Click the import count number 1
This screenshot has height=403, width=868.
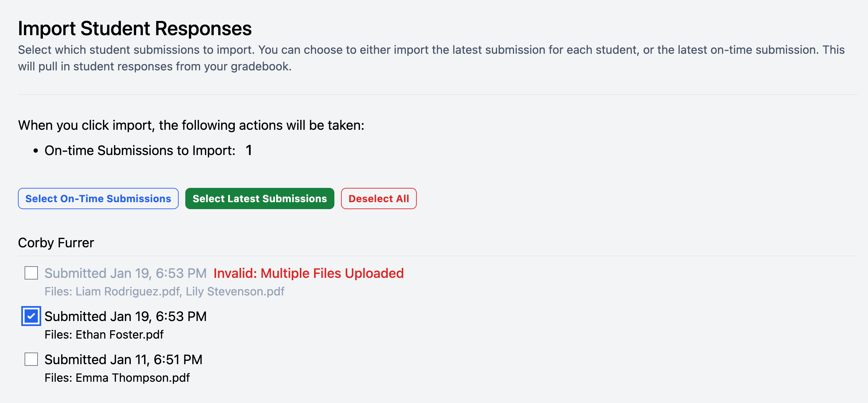point(249,150)
